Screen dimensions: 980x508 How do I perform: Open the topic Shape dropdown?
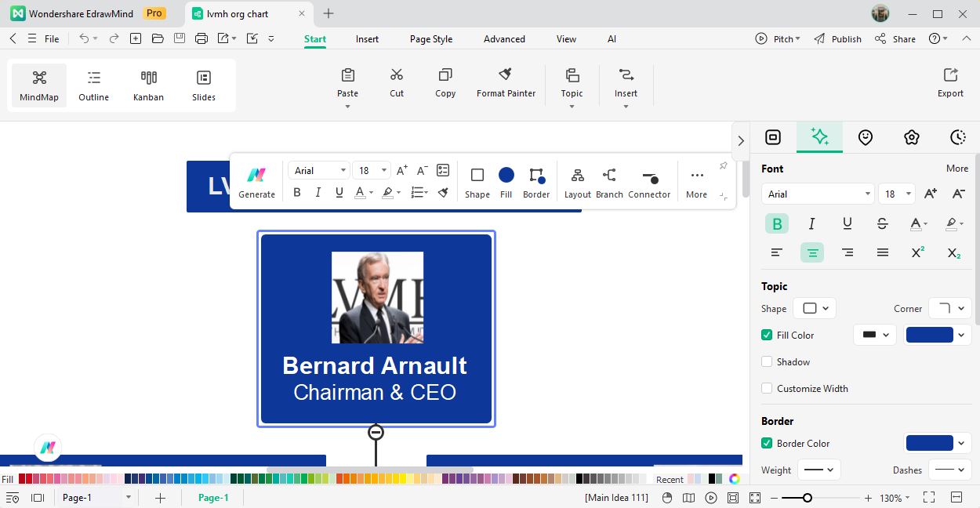point(815,308)
